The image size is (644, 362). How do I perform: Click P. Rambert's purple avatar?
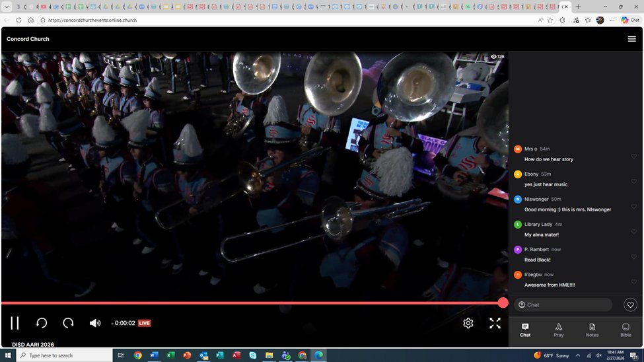click(517, 250)
